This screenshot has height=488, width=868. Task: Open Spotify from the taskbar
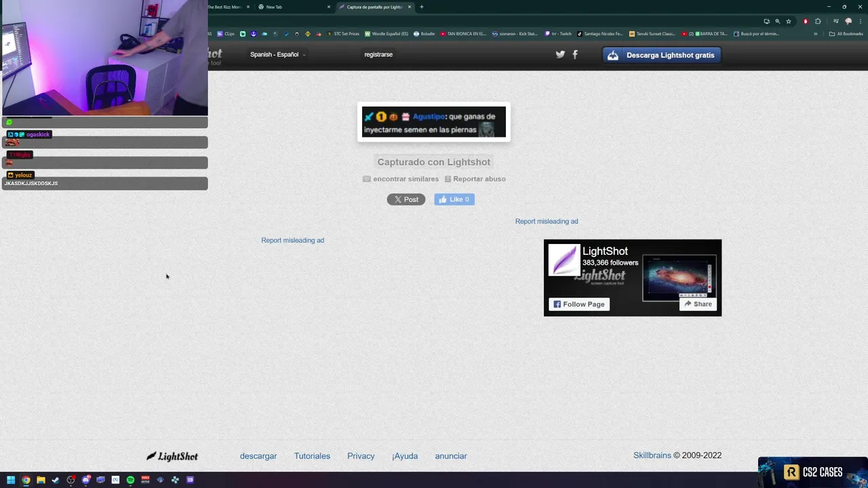click(130, 480)
